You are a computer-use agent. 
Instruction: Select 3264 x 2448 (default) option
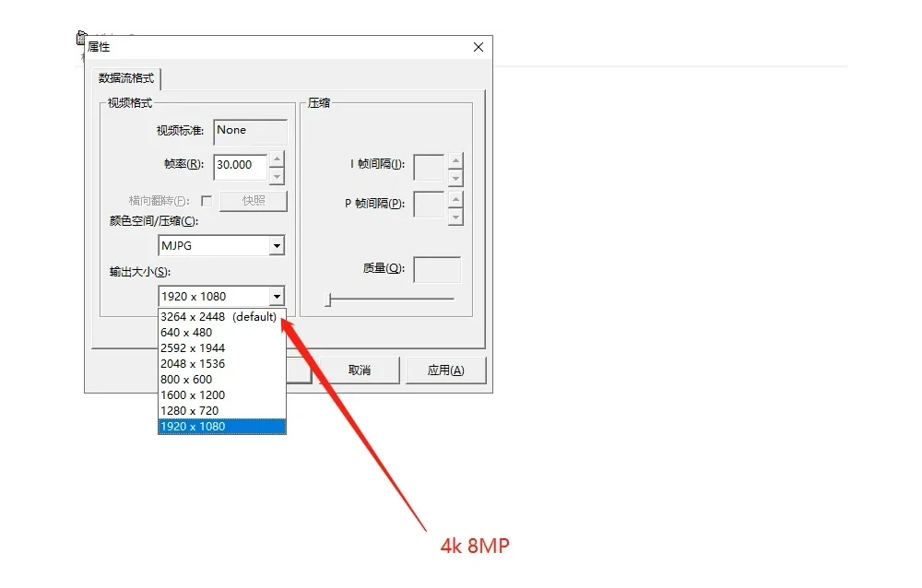coord(221,317)
